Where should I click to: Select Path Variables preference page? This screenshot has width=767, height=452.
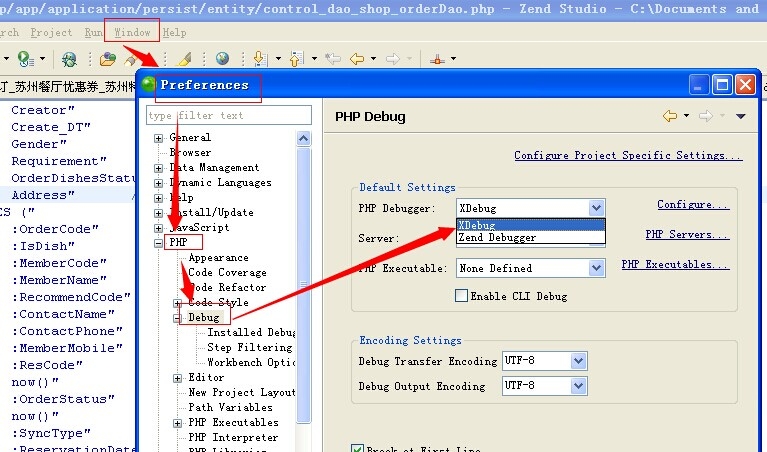click(230, 407)
